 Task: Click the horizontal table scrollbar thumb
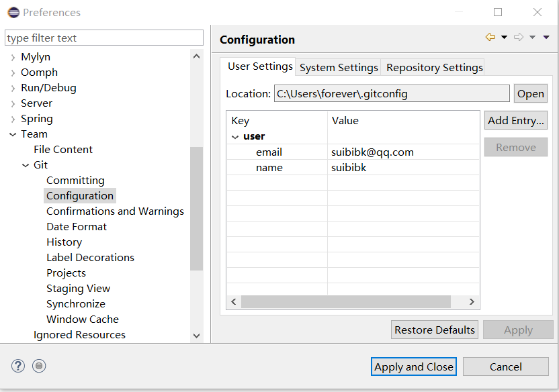[346, 302]
